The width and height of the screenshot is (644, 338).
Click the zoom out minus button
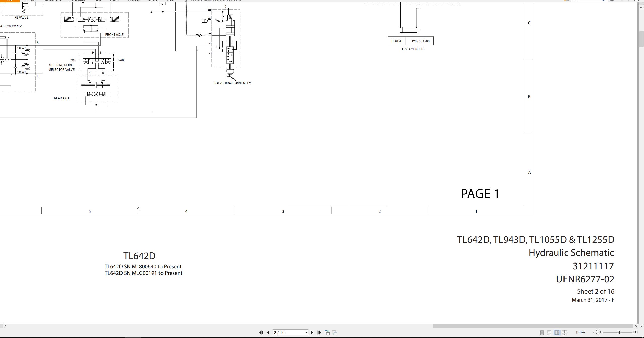coord(598,332)
